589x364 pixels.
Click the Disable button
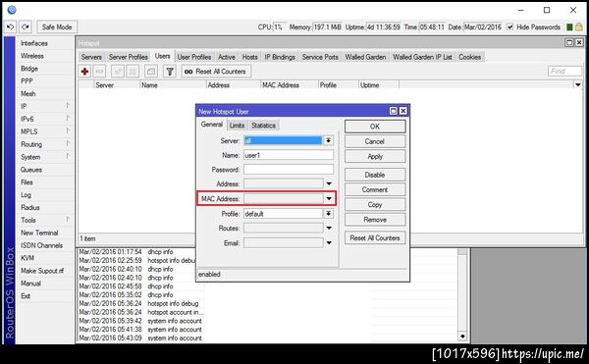375,175
